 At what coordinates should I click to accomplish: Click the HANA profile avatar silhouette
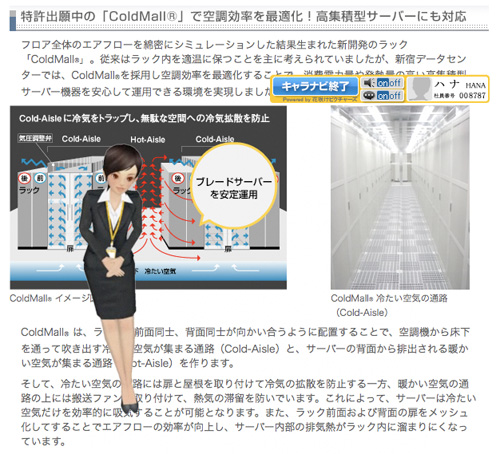click(420, 89)
